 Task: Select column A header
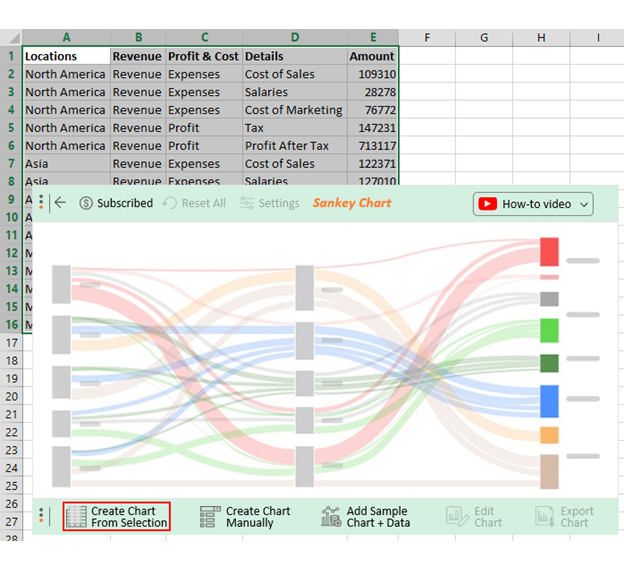[66, 37]
